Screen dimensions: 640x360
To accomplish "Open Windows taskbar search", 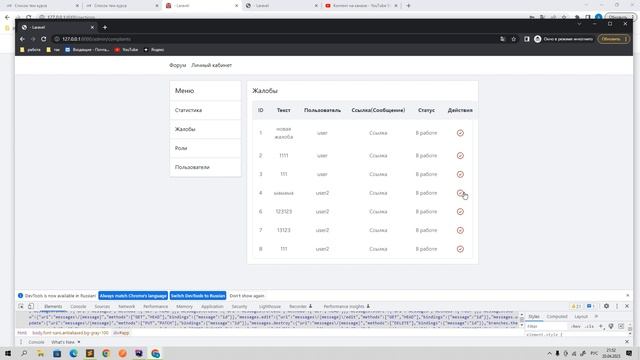I will pos(24,353).
